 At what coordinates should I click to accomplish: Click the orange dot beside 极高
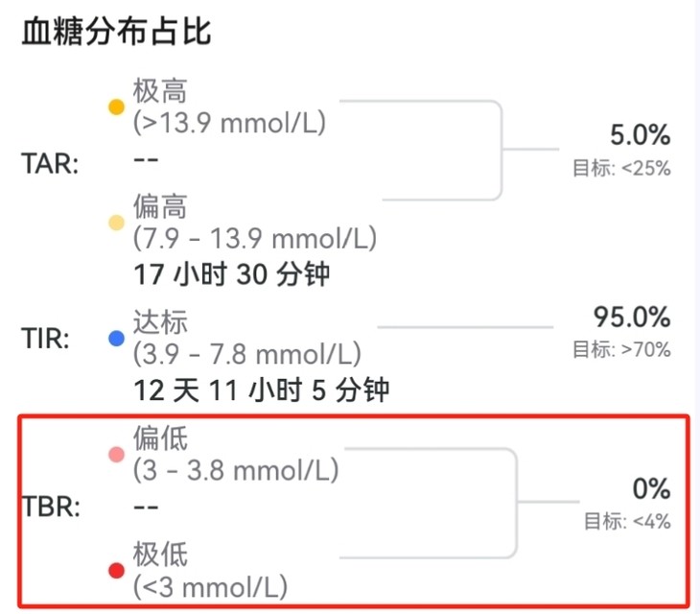(x=116, y=106)
